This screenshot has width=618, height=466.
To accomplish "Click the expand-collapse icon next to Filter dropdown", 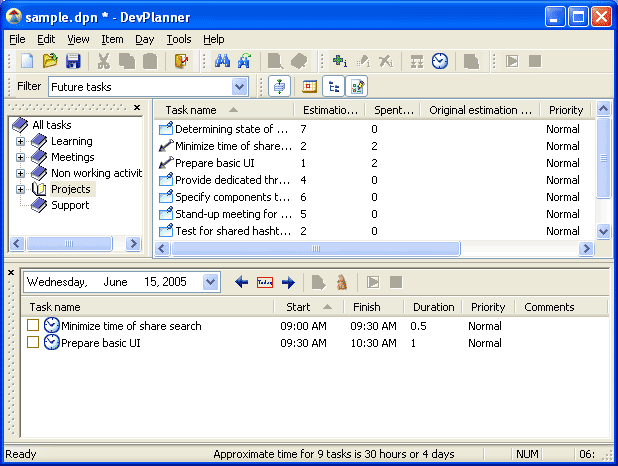I will pos(279,86).
